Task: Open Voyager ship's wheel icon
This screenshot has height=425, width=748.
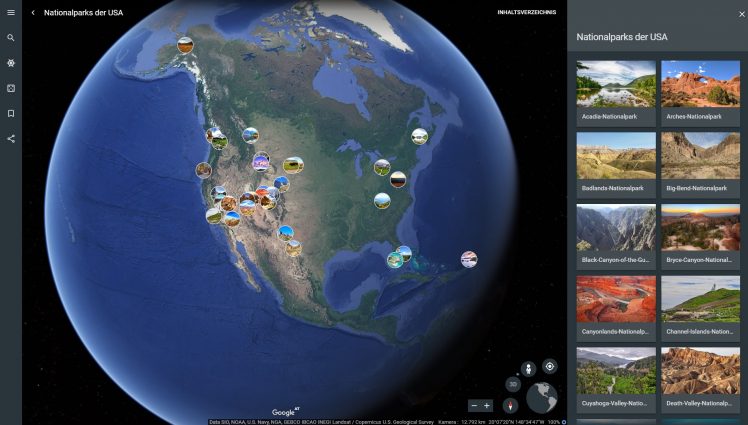Action: coord(11,63)
